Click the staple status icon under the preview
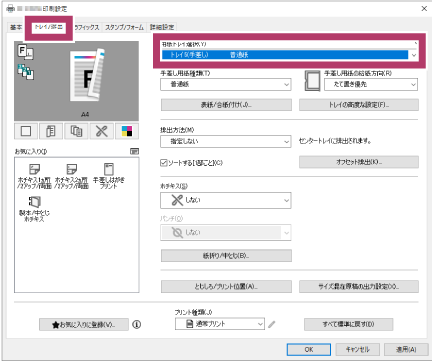The height and width of the screenshot is (362, 432). point(102,131)
